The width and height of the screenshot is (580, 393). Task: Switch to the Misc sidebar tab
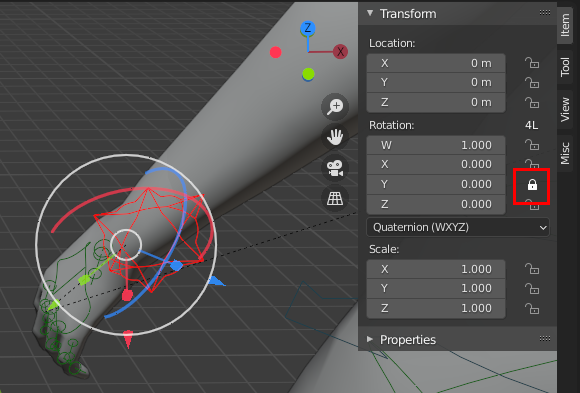[565, 153]
